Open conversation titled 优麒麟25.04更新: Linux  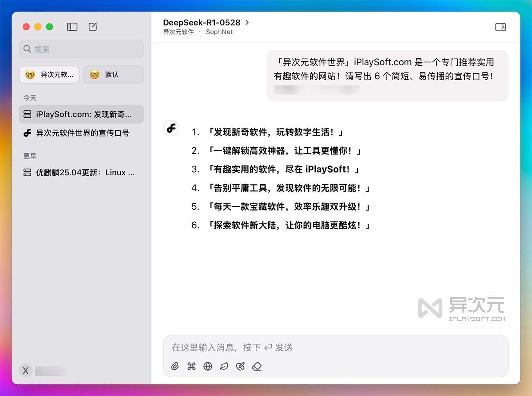[x=81, y=172]
